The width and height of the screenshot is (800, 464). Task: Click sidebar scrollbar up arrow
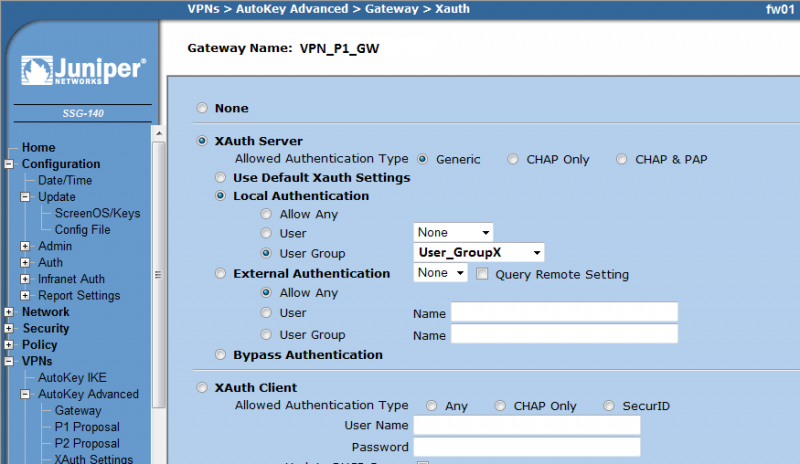159,133
